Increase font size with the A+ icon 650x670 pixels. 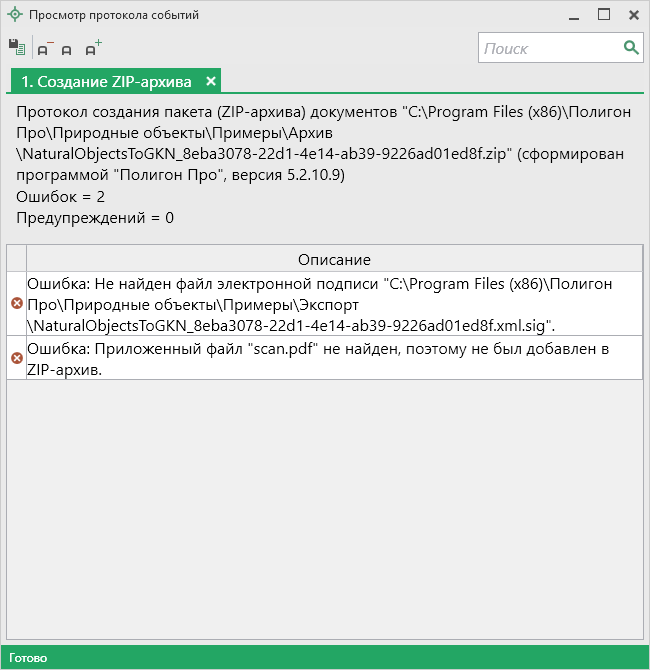(92, 48)
